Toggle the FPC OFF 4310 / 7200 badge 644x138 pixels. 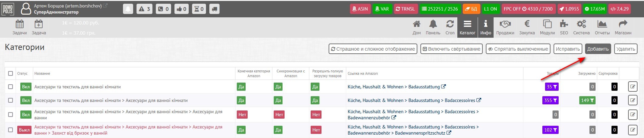point(528,9)
